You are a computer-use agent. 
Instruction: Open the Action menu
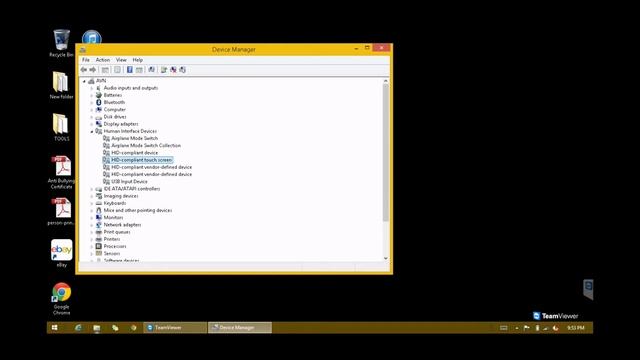pos(103,60)
